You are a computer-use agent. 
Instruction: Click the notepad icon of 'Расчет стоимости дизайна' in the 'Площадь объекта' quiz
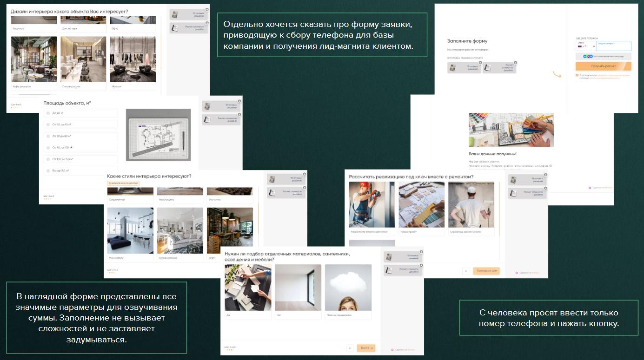[207, 119]
